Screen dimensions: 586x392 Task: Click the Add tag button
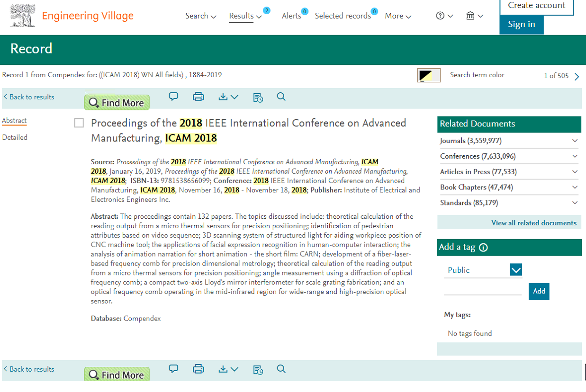click(x=539, y=291)
